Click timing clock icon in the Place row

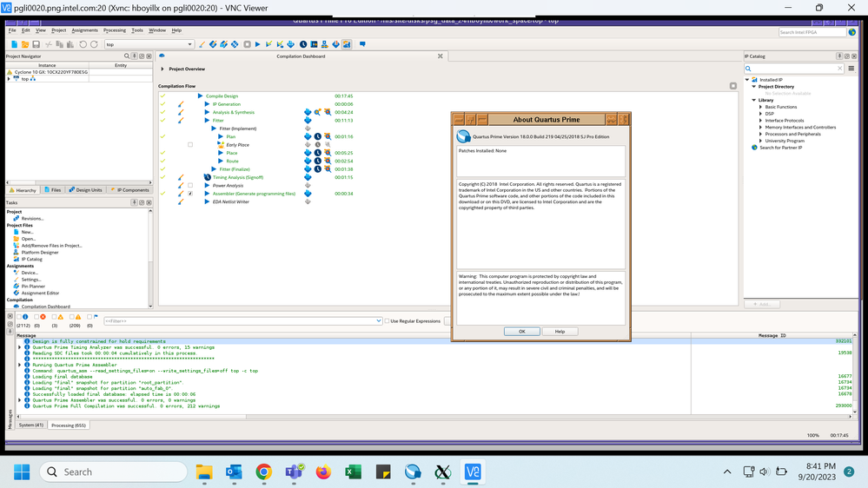[x=318, y=153]
